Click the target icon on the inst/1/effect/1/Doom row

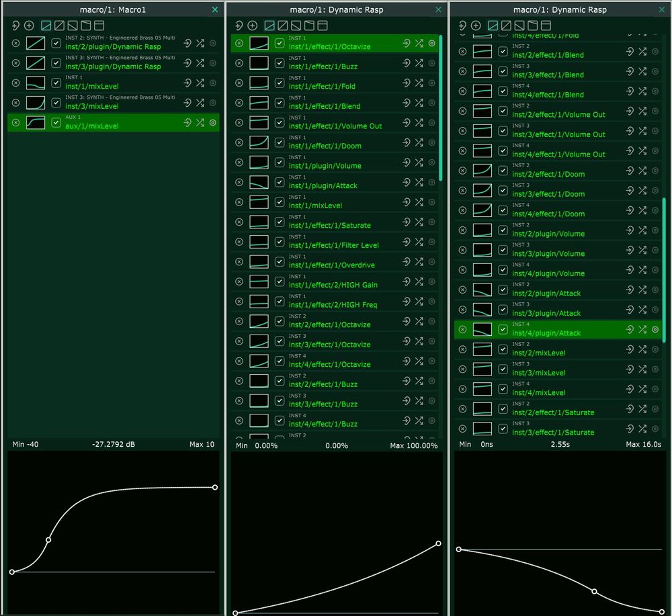coord(431,142)
